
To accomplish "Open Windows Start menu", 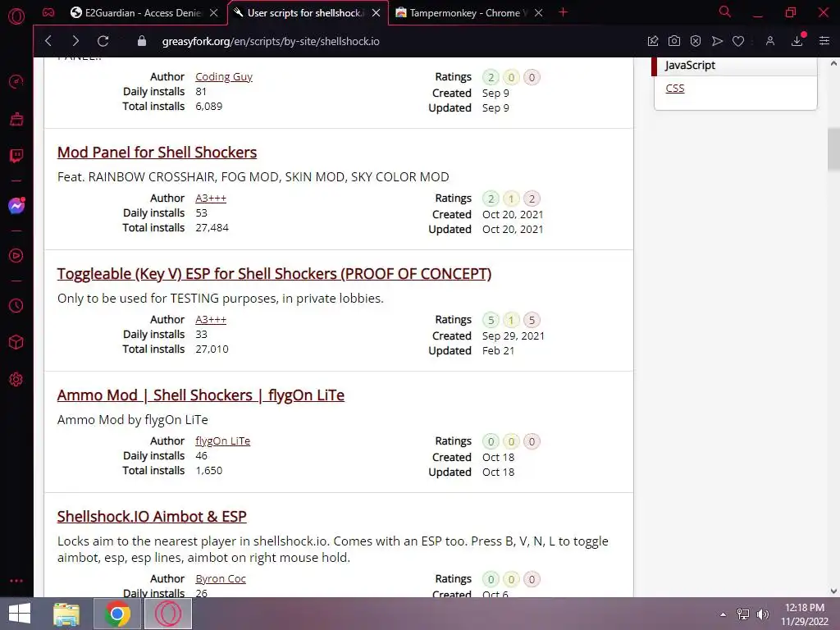I will click(20, 614).
